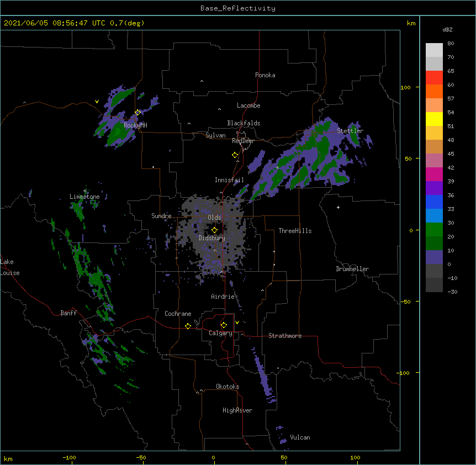The width and height of the screenshot is (476, 465).
Task: Pick the bright yellow 54 dBZ legend swatch
Action: coord(434,119)
